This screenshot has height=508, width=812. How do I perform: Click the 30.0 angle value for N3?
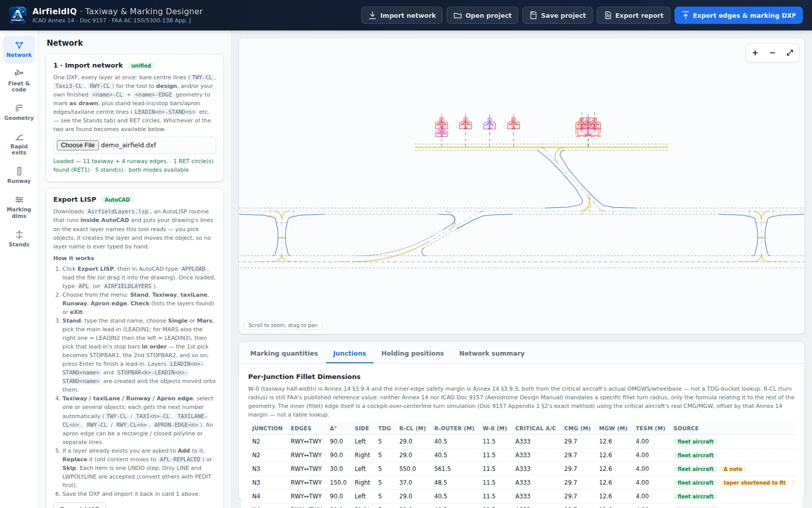pyautogui.click(x=336, y=469)
